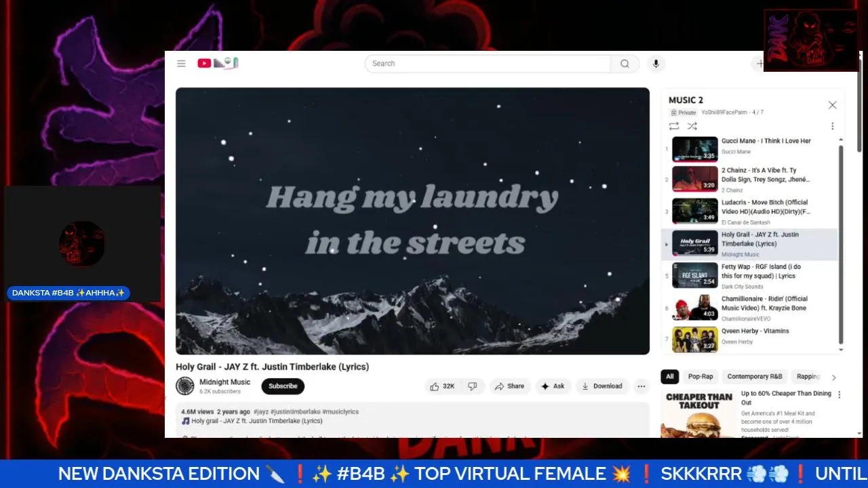Click the DANKSTA #B4B name label
The image size is (868, 488).
click(68, 293)
